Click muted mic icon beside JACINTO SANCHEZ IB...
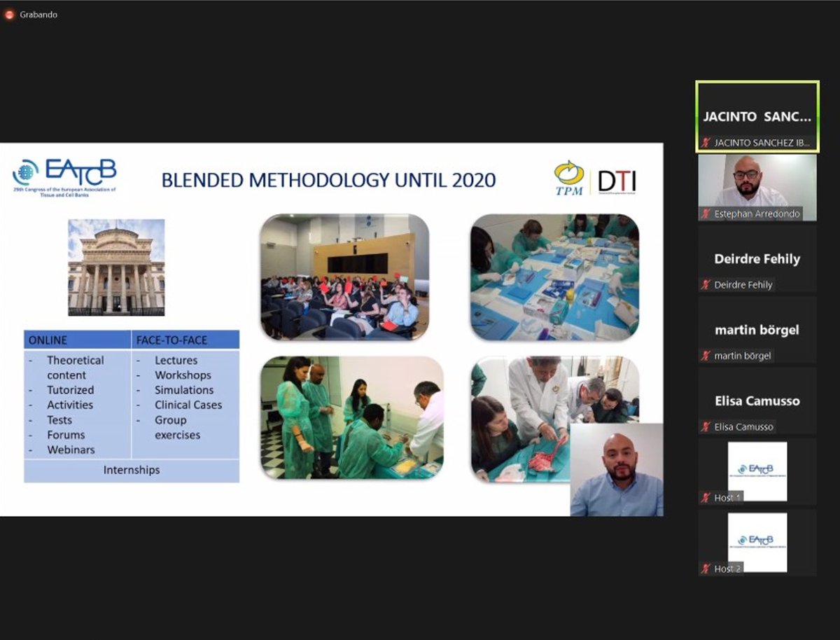Viewport: 840px width, 640px height. click(x=706, y=143)
